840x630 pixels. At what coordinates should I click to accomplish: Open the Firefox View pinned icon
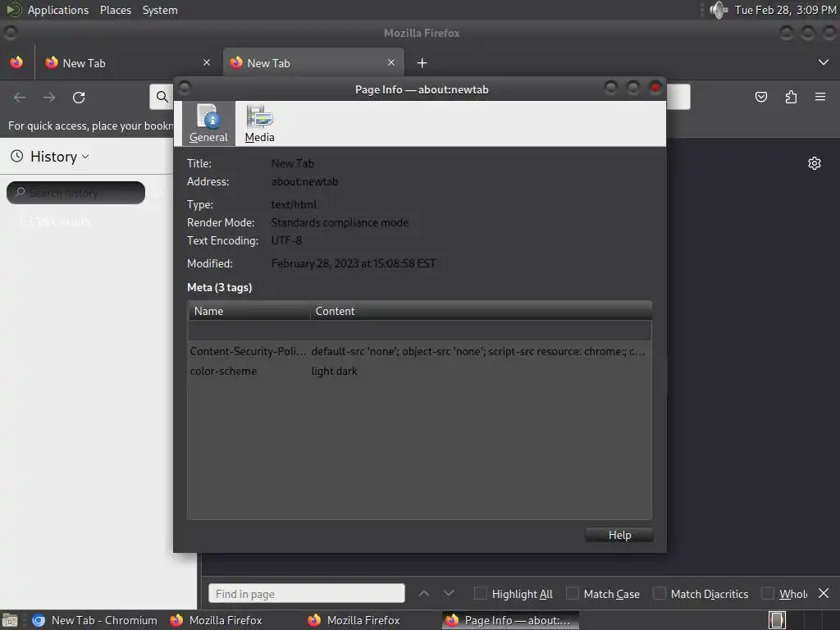point(16,62)
